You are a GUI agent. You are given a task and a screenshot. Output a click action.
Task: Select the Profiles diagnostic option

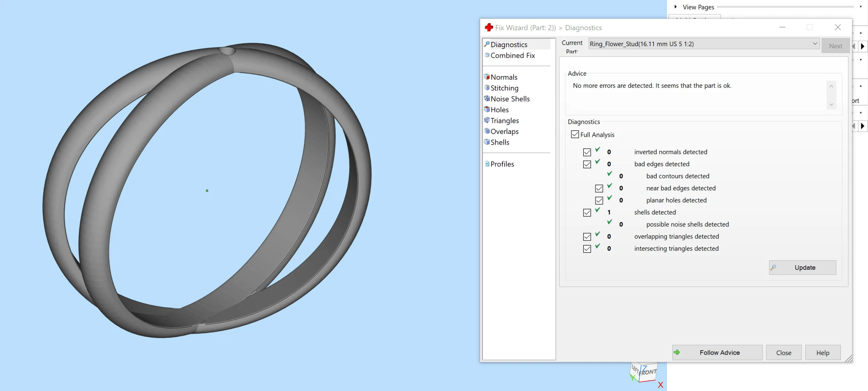click(501, 163)
